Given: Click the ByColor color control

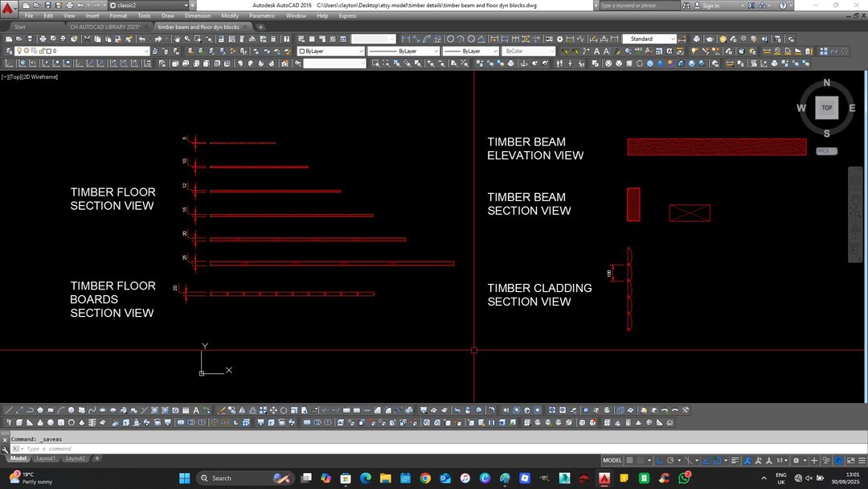Looking at the screenshot, I should click(x=526, y=51).
